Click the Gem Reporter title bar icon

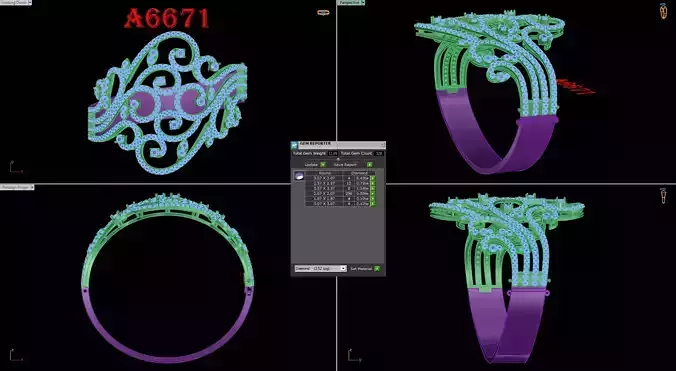295,144
